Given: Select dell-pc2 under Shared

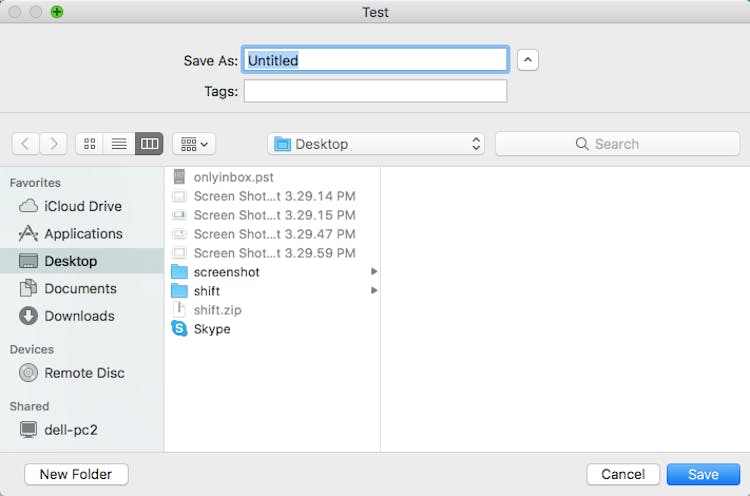Looking at the screenshot, I should [70, 430].
